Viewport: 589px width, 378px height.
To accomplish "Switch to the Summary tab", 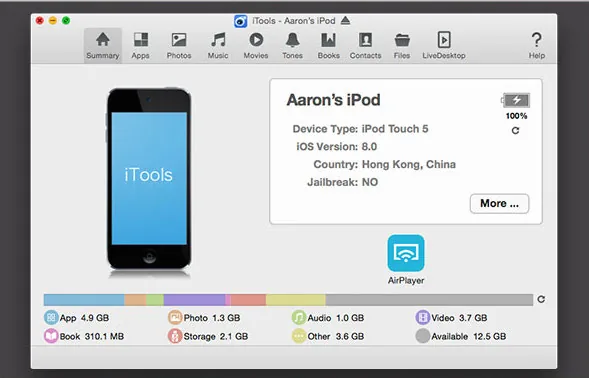I will [103, 45].
